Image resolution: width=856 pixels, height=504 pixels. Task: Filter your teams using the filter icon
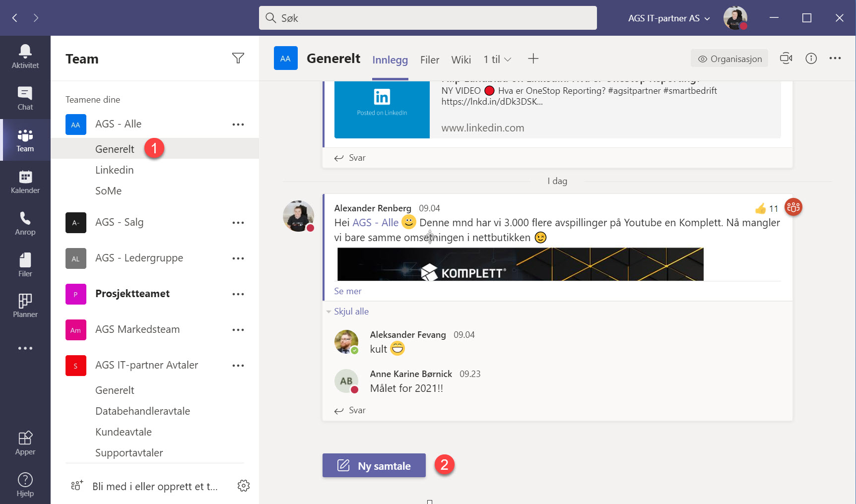(x=238, y=58)
